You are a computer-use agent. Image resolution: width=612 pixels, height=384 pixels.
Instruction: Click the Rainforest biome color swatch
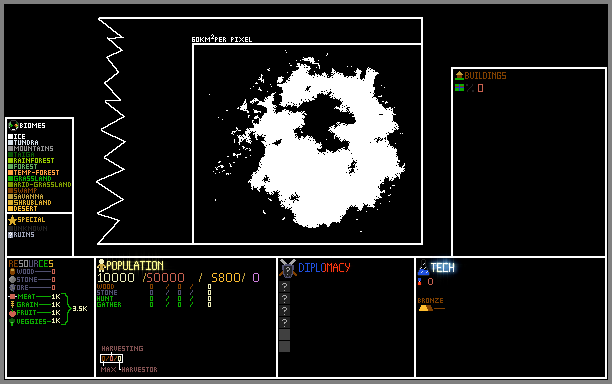11,160
